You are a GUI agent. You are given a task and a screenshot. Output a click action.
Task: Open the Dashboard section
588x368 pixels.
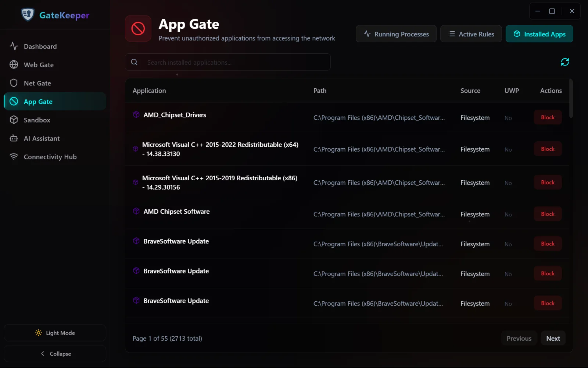coord(55,46)
